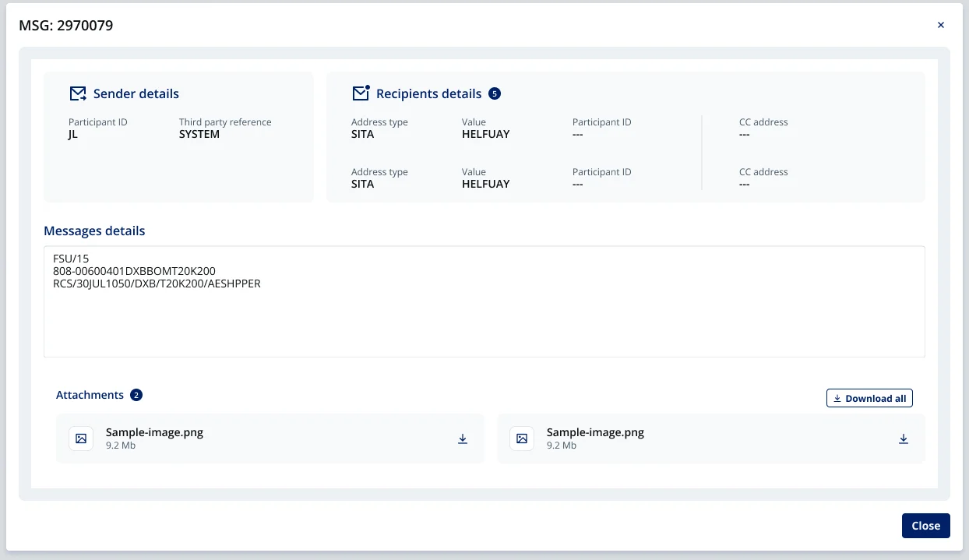Click Third party reference value SYSTEM

tap(199, 134)
